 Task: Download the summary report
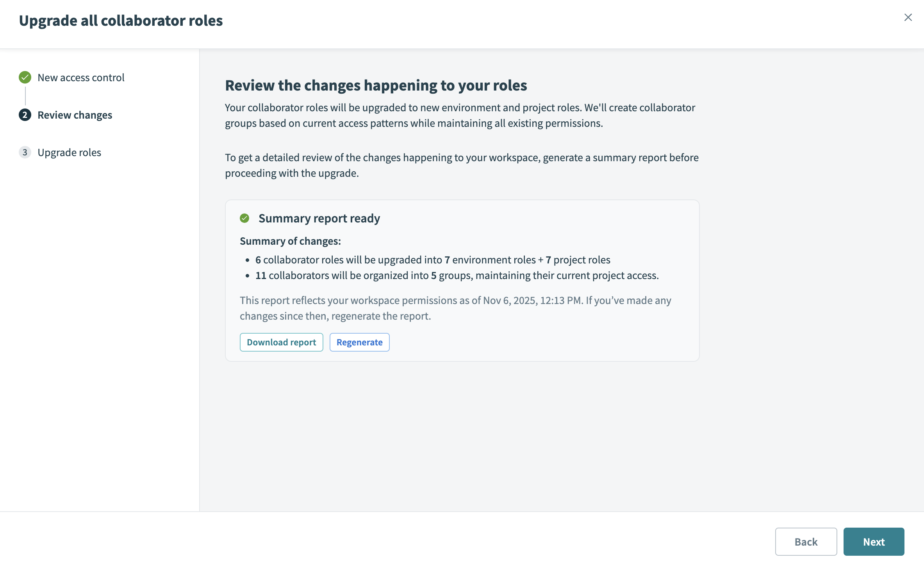(x=281, y=342)
